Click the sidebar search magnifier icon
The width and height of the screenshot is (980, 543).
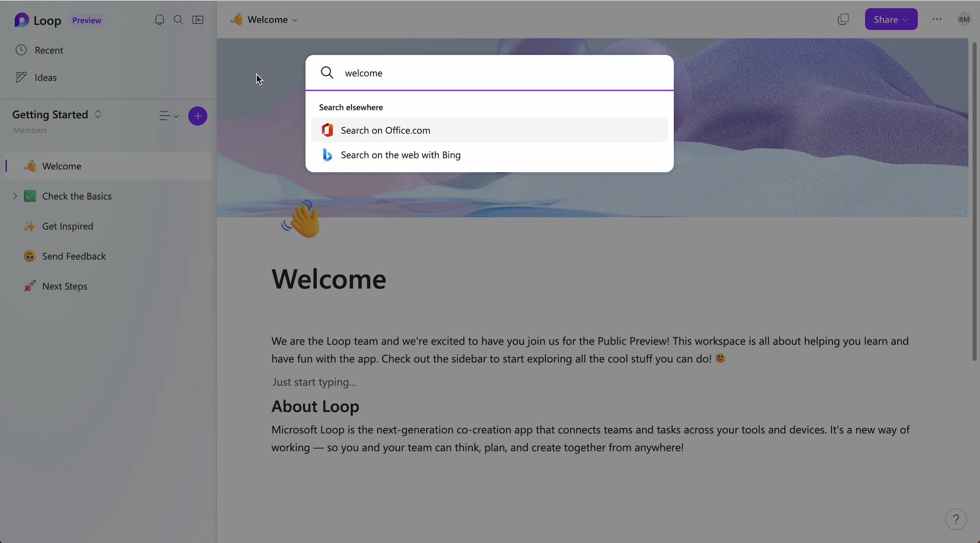pyautogui.click(x=178, y=20)
